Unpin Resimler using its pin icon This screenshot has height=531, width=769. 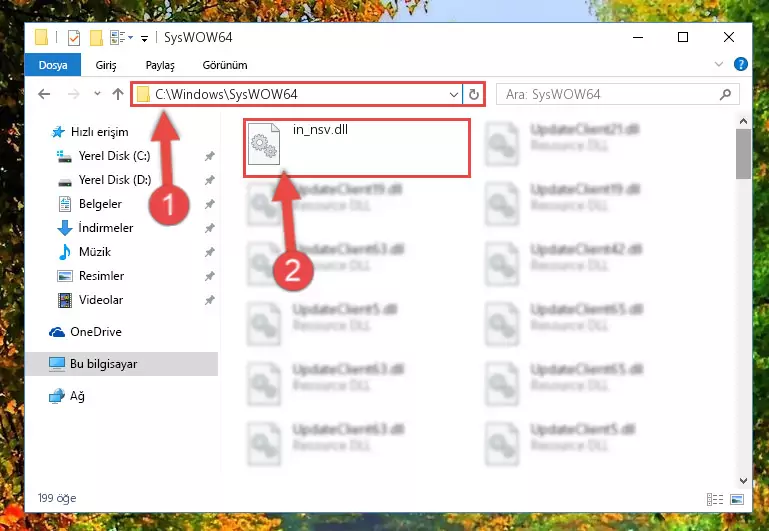point(209,276)
